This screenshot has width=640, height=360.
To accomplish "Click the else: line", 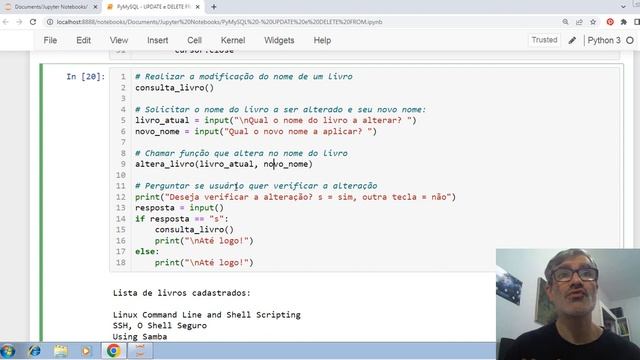I will click(x=147, y=251).
